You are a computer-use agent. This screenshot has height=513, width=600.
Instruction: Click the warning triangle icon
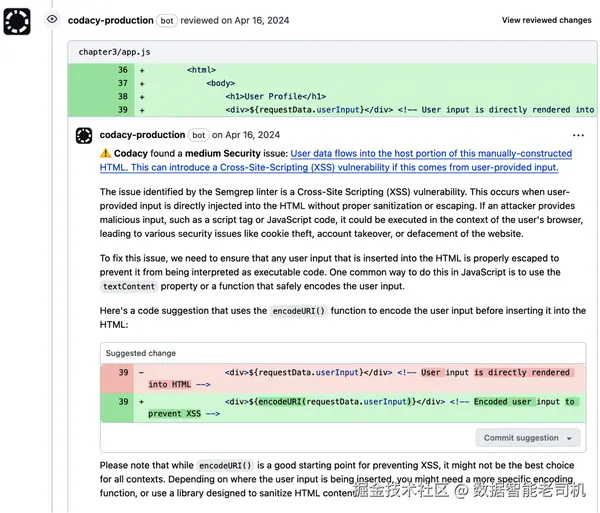[x=105, y=153]
